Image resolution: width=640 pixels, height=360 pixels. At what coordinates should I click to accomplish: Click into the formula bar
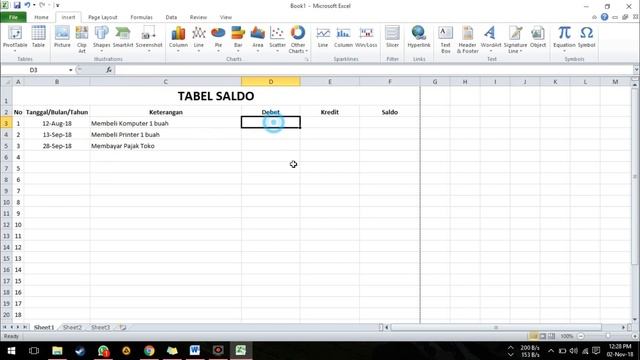point(373,70)
